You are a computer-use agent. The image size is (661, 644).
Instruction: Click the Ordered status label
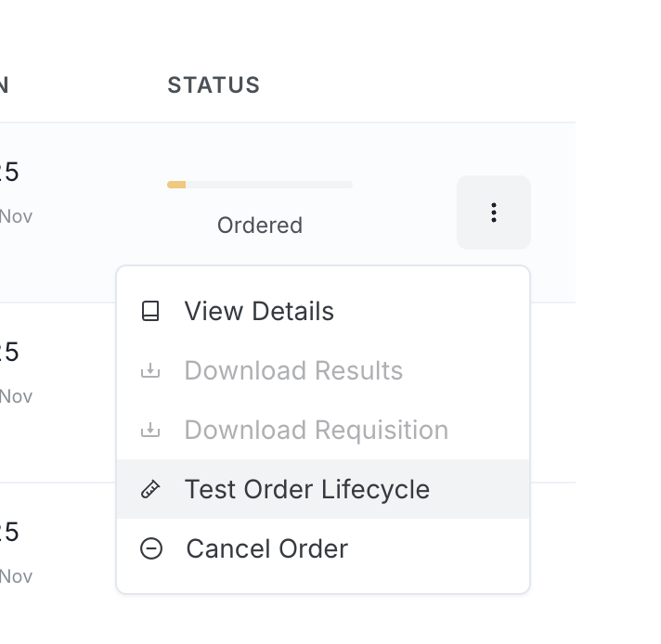click(259, 225)
